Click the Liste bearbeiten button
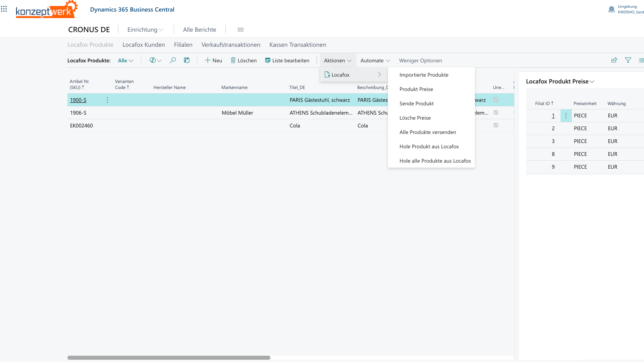644x362 pixels. pyautogui.click(x=287, y=61)
